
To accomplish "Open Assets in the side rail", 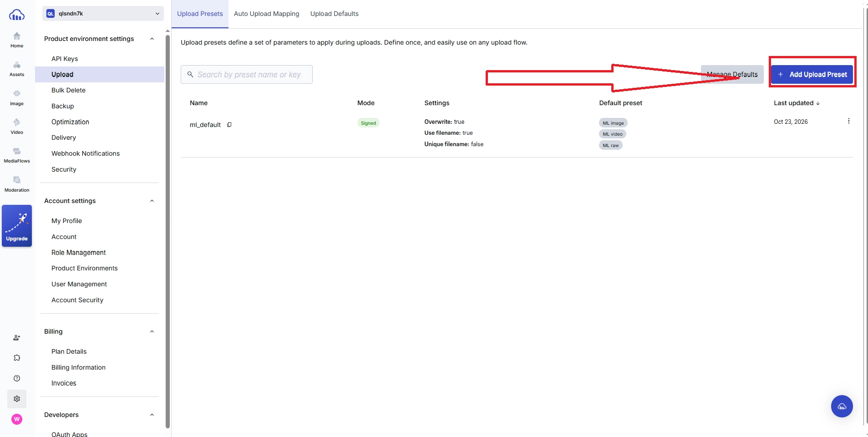I will coord(17,69).
